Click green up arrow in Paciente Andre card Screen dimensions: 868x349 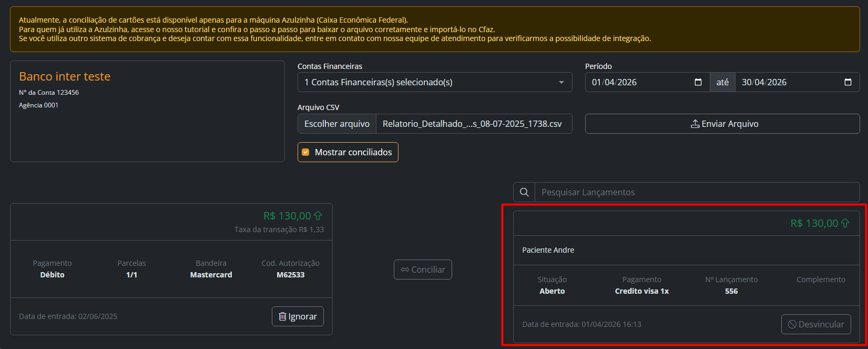(x=845, y=223)
